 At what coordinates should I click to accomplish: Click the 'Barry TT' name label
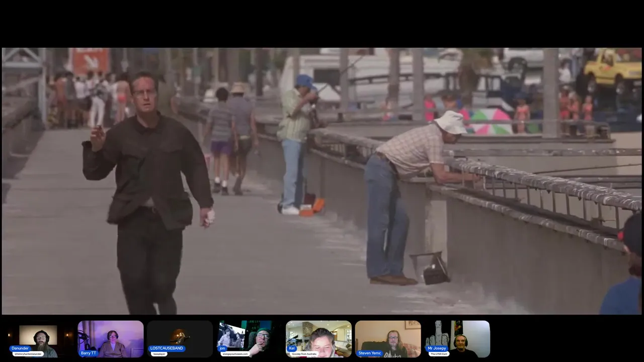[89, 353]
